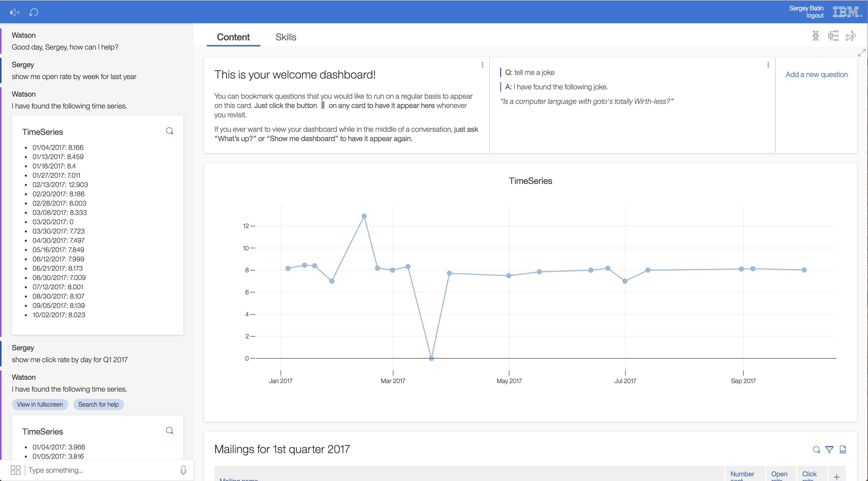
Task: Click the message show me click rate by day
Action: tap(70, 359)
